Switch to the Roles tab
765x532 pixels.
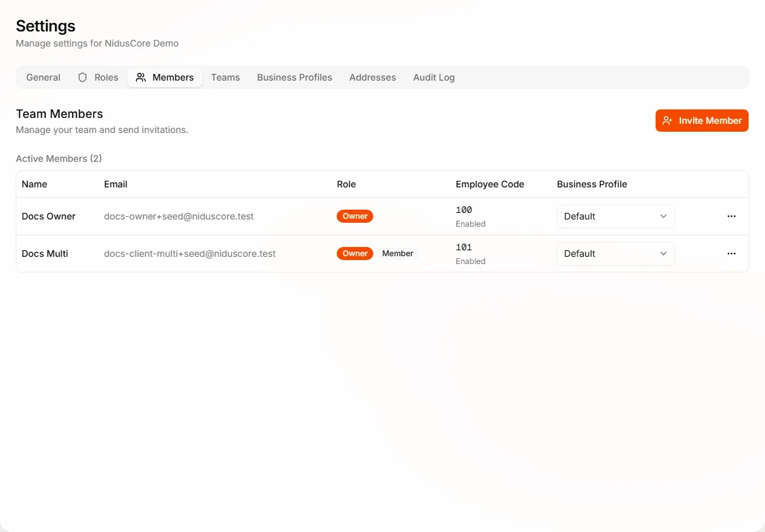(98, 77)
